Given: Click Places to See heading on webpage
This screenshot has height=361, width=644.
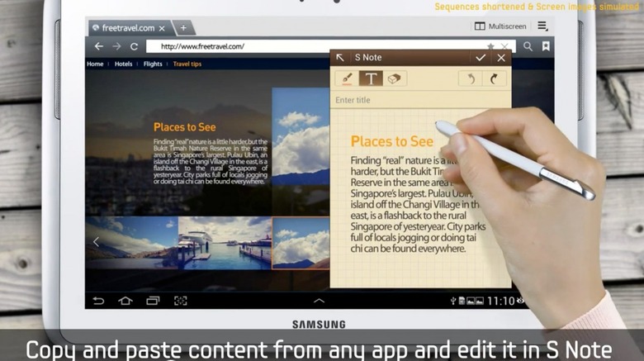Looking at the screenshot, I should 184,127.
